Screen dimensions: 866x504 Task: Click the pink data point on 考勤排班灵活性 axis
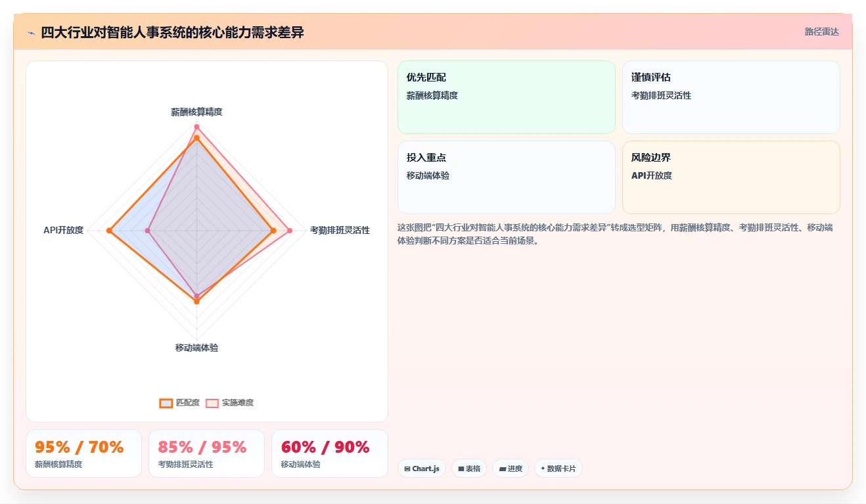tap(290, 230)
